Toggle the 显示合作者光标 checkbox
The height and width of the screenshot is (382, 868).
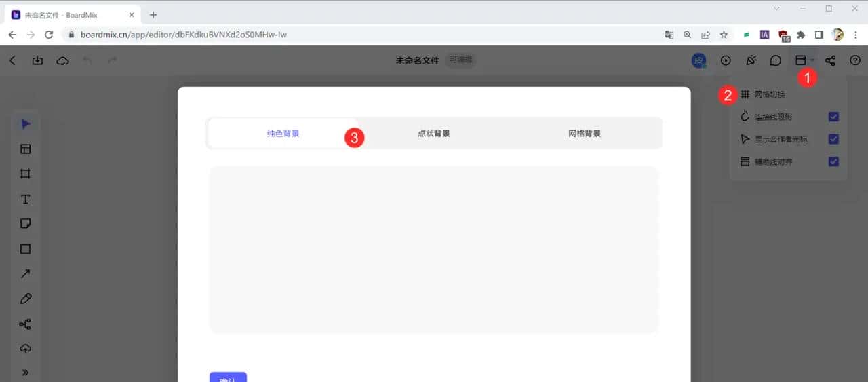(x=834, y=139)
